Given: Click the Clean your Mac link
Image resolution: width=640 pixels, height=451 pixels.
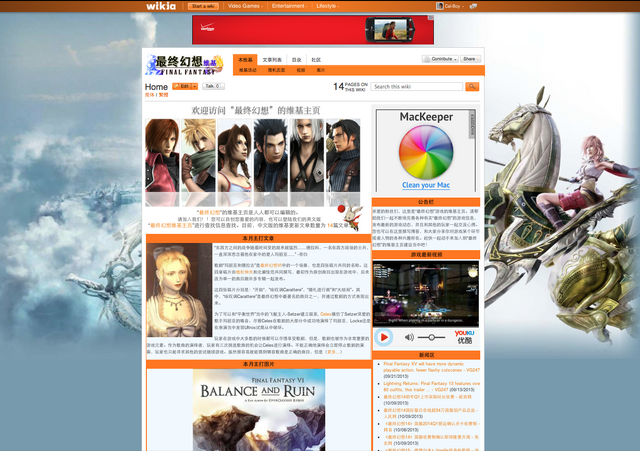Looking at the screenshot, I should pyautogui.click(x=426, y=185).
